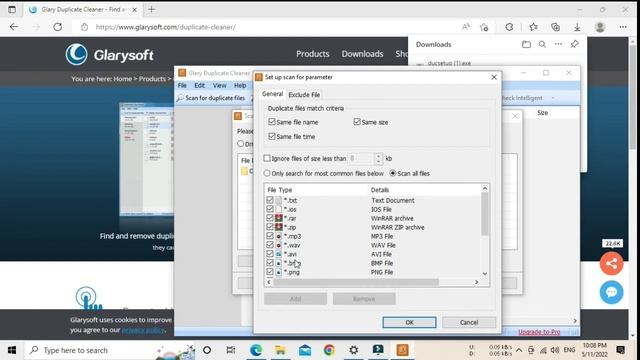Open the browser read aloud icon
Image resolution: width=640 pixels, height=360 pixels.
(x=466, y=27)
